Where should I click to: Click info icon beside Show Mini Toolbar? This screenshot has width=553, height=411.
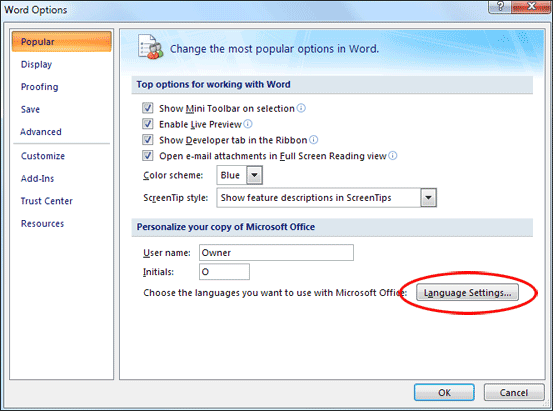[301, 108]
